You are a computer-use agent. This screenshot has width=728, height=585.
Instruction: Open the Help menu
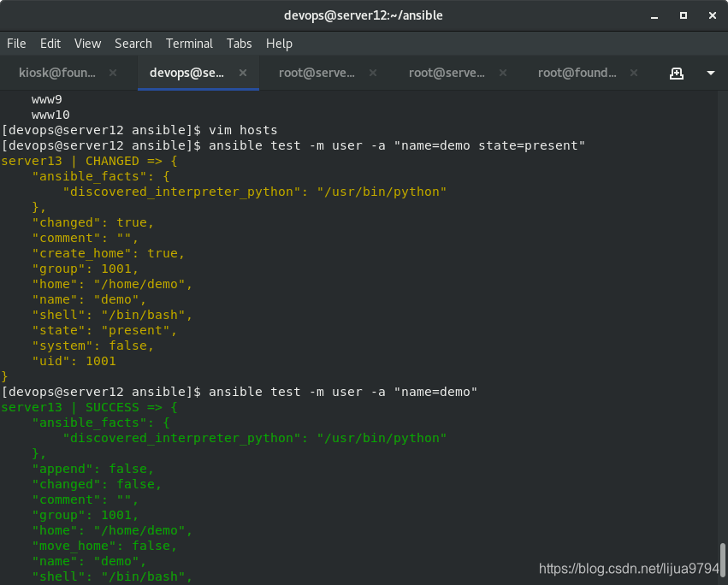click(279, 44)
